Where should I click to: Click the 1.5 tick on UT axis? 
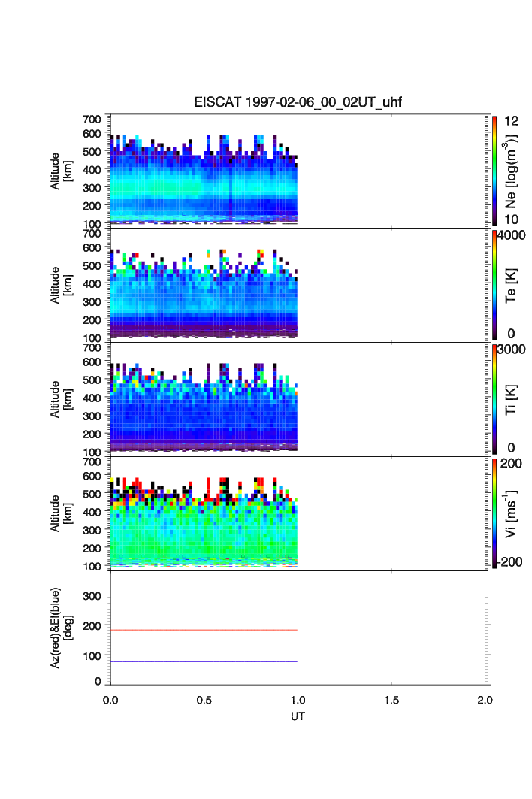391,700
